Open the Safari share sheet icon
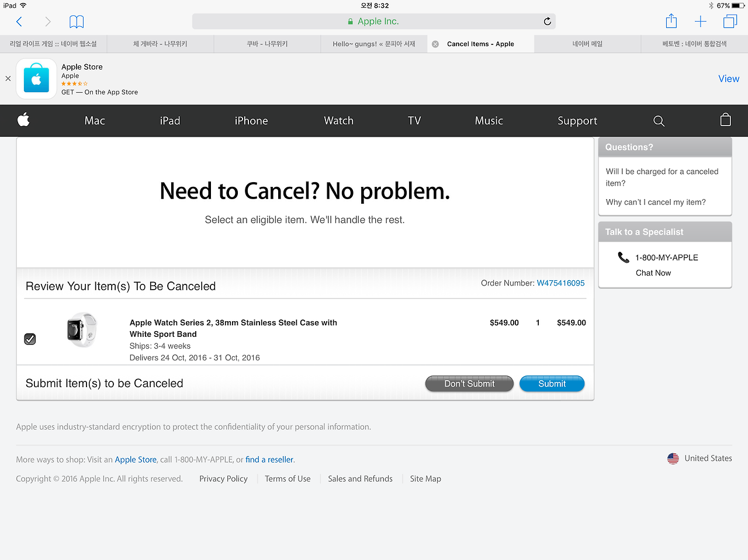 (671, 21)
